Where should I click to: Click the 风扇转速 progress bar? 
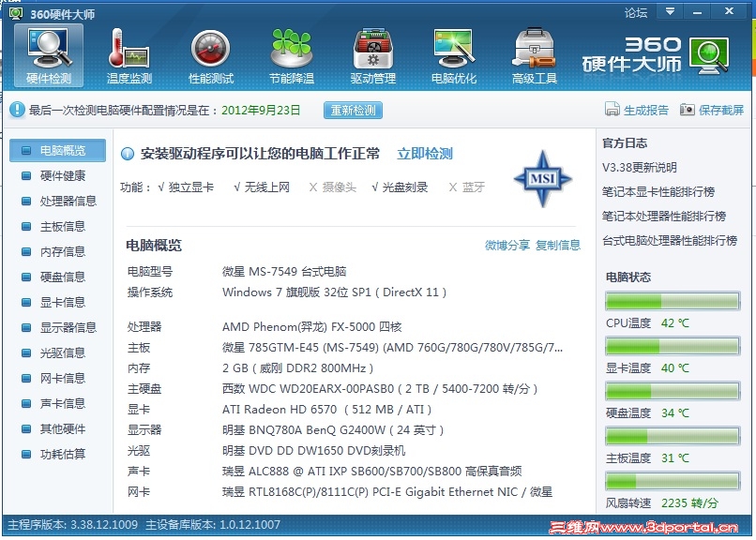pyautogui.click(x=673, y=481)
